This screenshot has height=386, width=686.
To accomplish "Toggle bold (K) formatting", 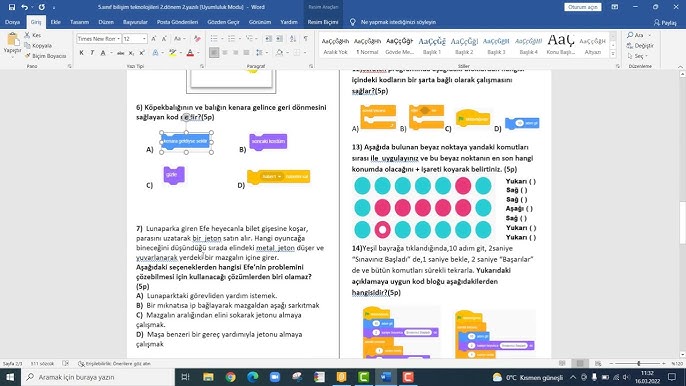I will (81, 53).
